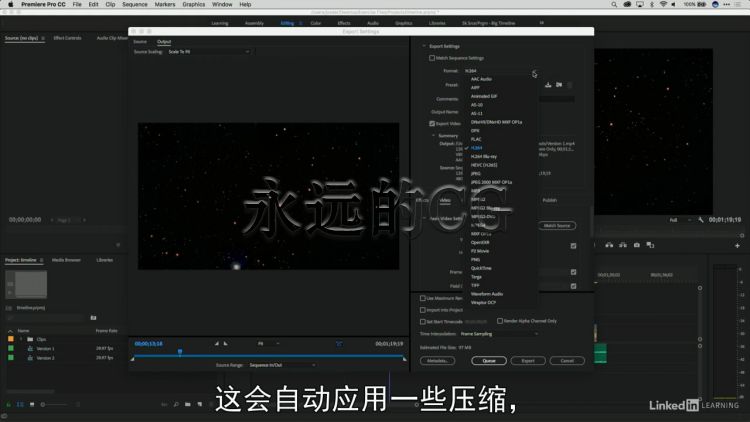This screenshot has width=750, height=422.
Task: Click the Export Frame camera icon
Action: [x=637, y=245]
